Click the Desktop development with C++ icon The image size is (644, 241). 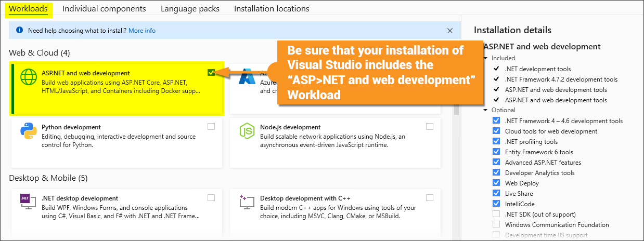pos(245,200)
